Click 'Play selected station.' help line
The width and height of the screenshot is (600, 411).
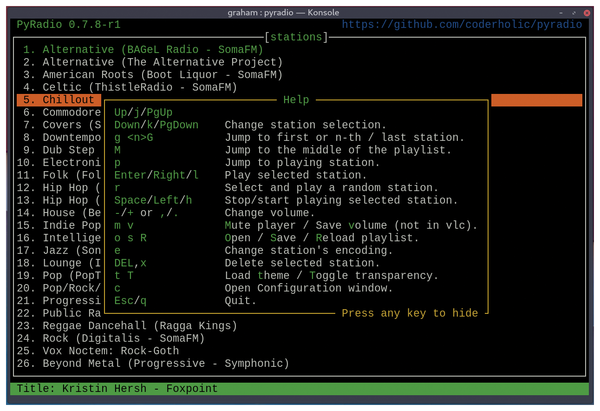pos(295,176)
